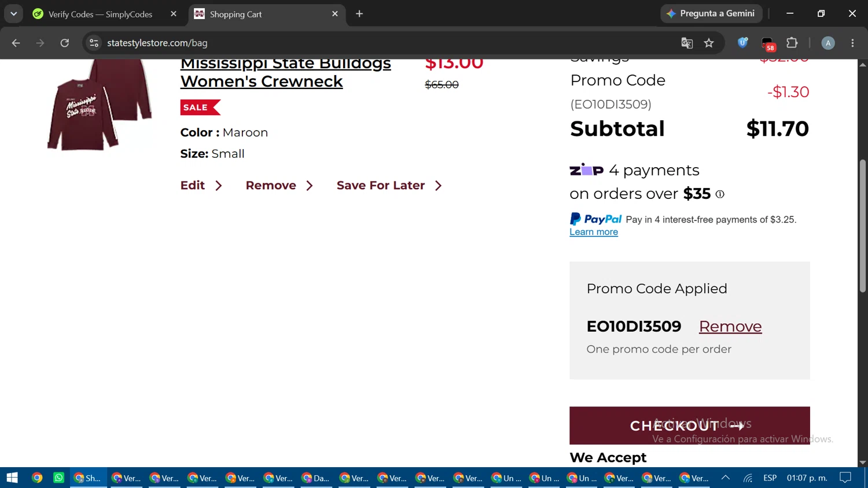The width and height of the screenshot is (868, 488).
Task: Click the Size: Small text
Action: pyautogui.click(x=212, y=154)
